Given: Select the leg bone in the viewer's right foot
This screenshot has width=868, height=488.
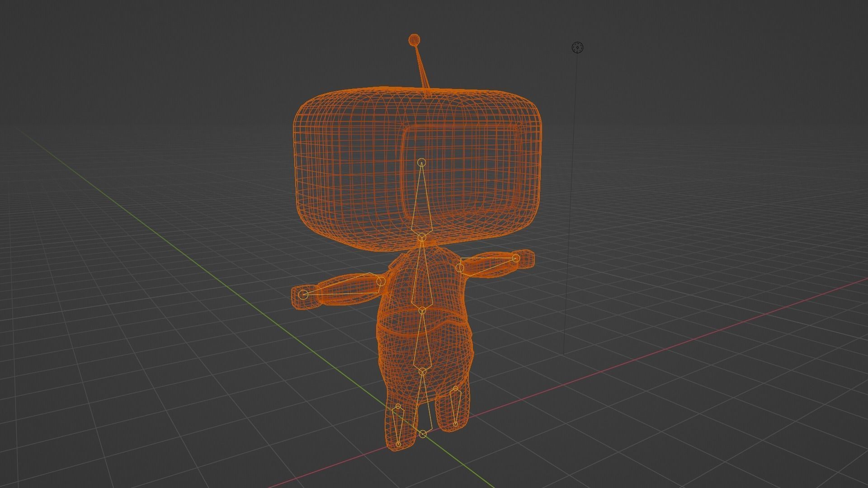Looking at the screenshot, I should coord(455,406).
